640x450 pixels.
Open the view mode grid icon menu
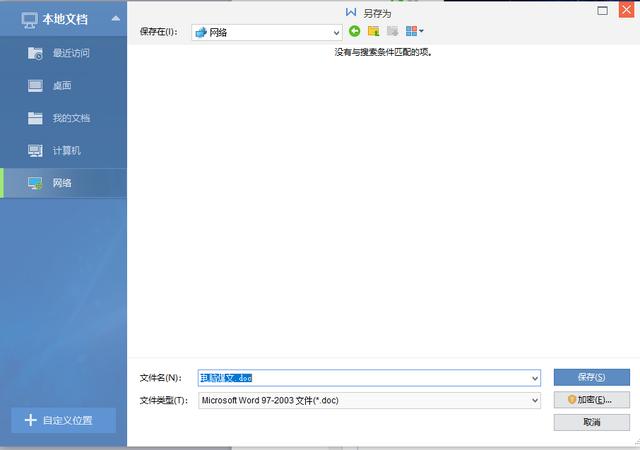(x=414, y=31)
